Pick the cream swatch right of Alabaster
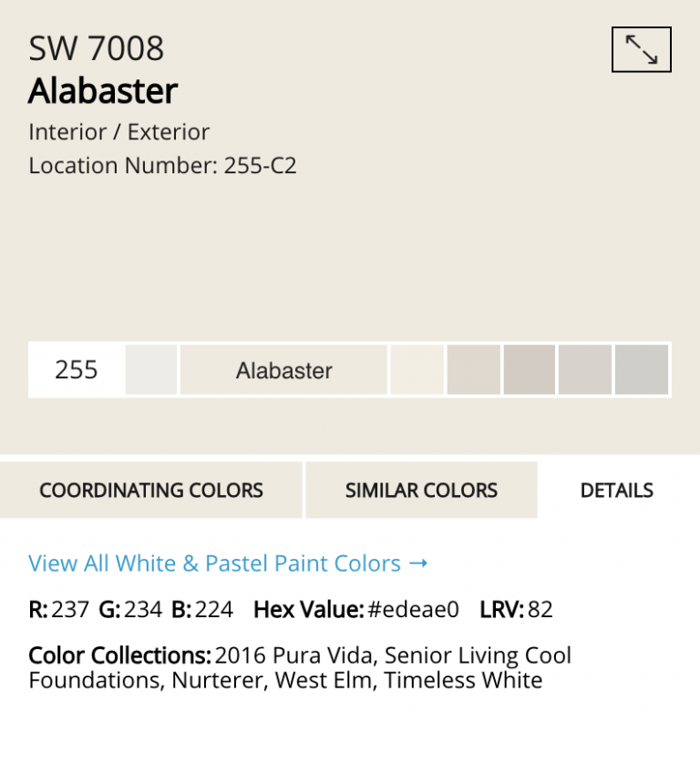 (x=417, y=370)
